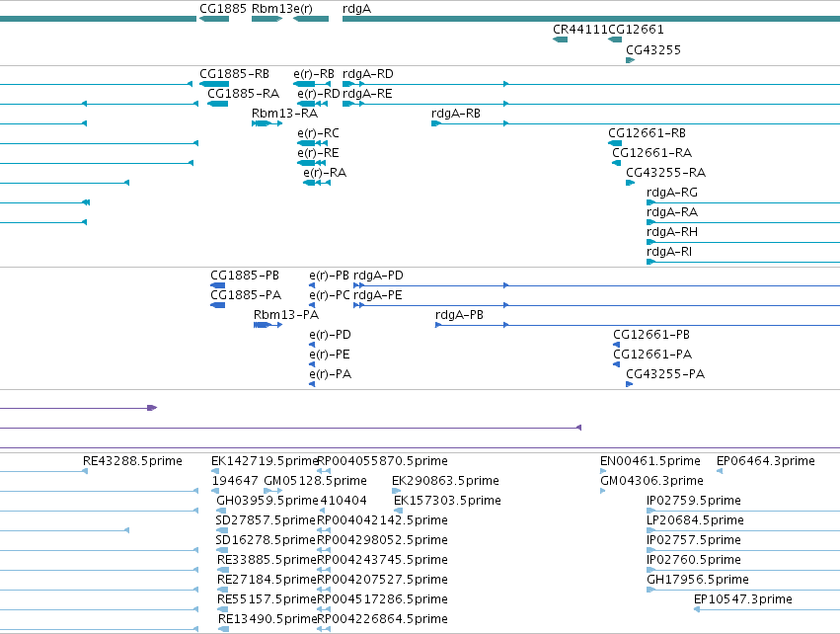The height and width of the screenshot is (634, 840).
Task: Click the IP02759.5prime EST label
Action: pyautogui.click(x=694, y=501)
